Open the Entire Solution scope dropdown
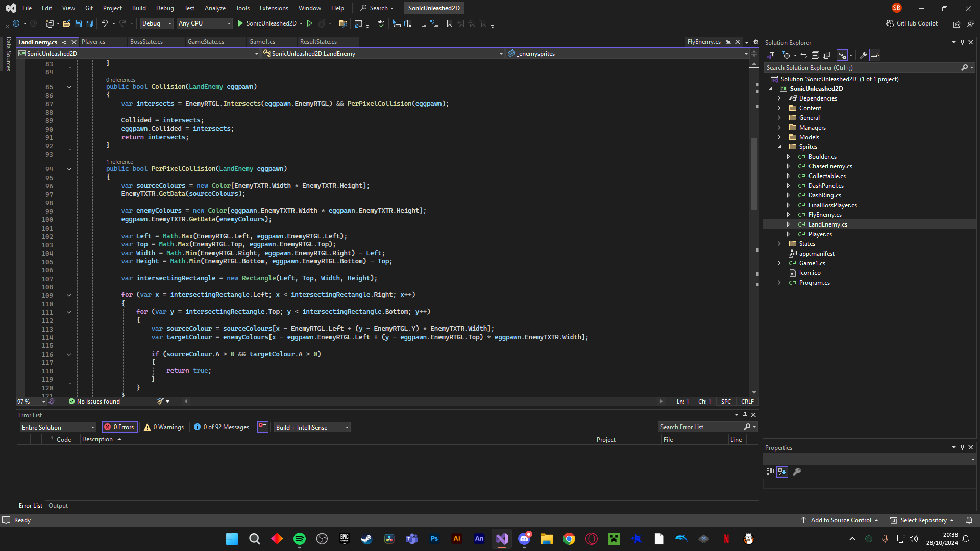 58,427
